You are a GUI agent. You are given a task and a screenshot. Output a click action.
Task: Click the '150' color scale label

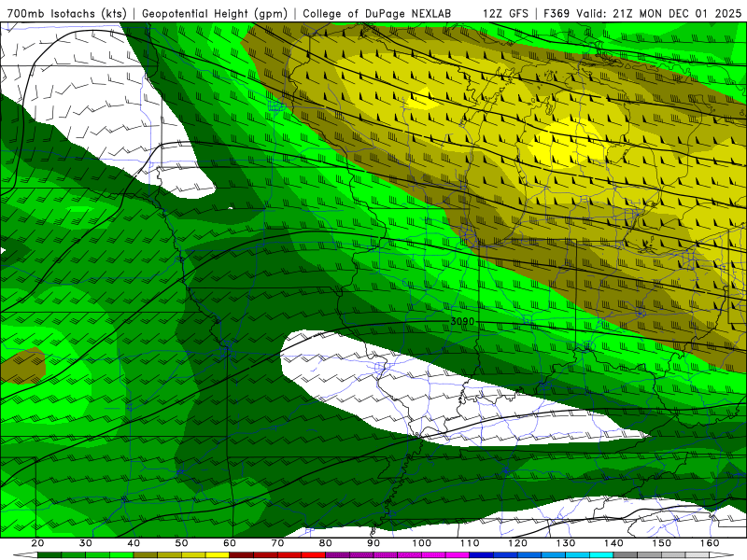click(x=662, y=543)
